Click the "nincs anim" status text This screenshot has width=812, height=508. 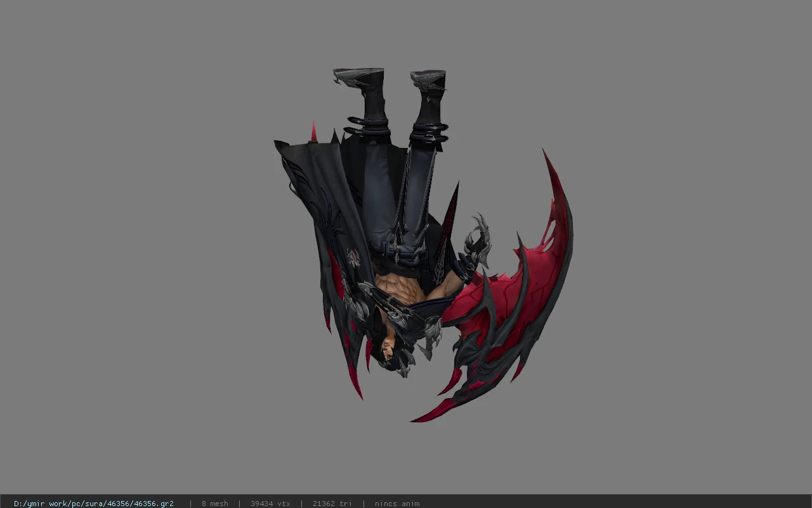tap(397, 504)
